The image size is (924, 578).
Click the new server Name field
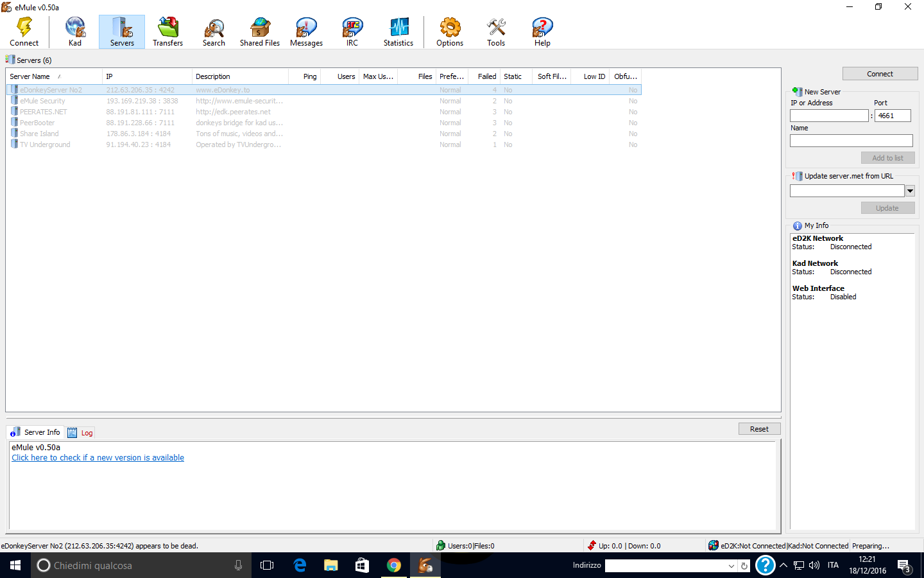[x=851, y=141]
